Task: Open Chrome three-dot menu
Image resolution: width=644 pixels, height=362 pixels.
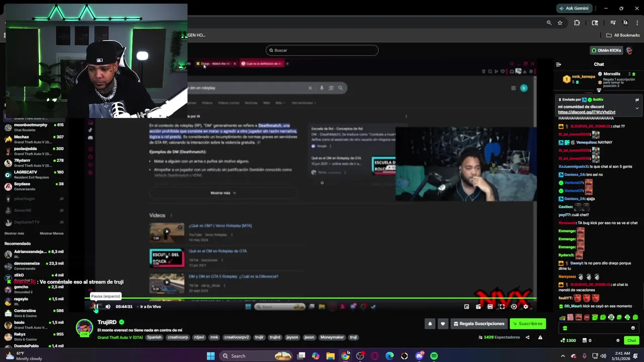Action: [638, 23]
